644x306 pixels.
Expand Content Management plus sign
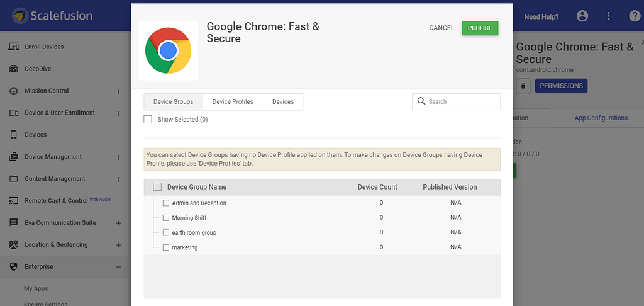pyautogui.click(x=118, y=179)
